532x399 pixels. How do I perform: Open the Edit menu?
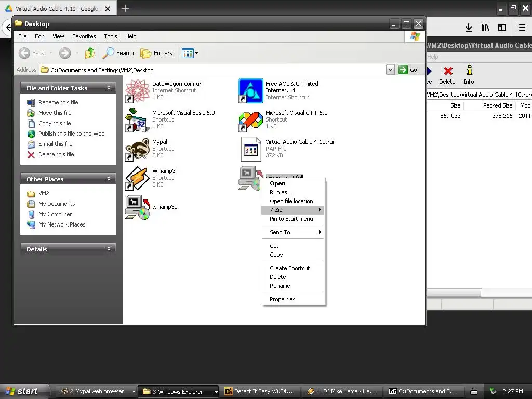click(39, 36)
